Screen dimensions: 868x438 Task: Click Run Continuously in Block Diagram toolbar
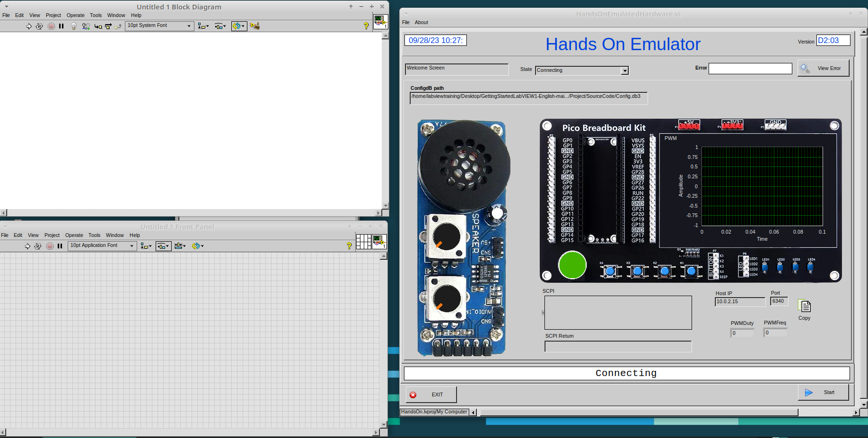pyautogui.click(x=39, y=26)
